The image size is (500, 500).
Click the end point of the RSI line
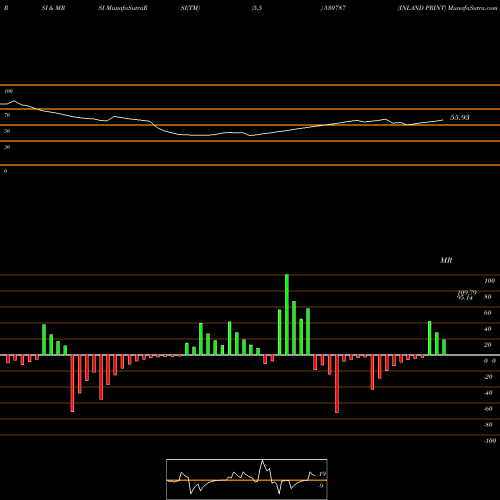443,120
